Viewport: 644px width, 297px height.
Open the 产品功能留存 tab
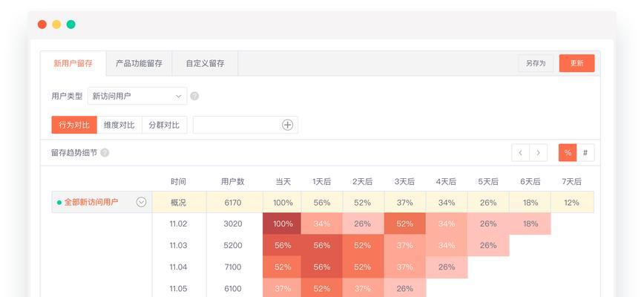(x=139, y=64)
